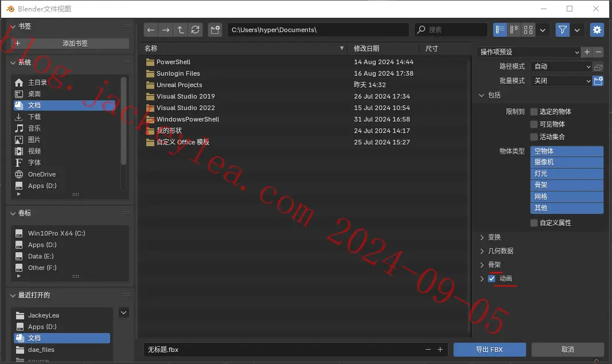Viewport: 612px width, 364px height.
Task: Switch to thumbnail grid display mode
Action: [x=528, y=30]
